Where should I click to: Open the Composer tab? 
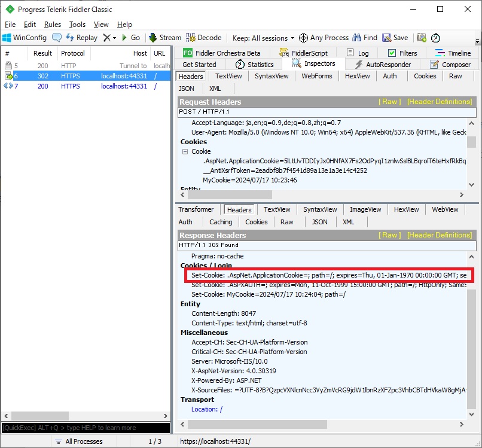point(450,65)
